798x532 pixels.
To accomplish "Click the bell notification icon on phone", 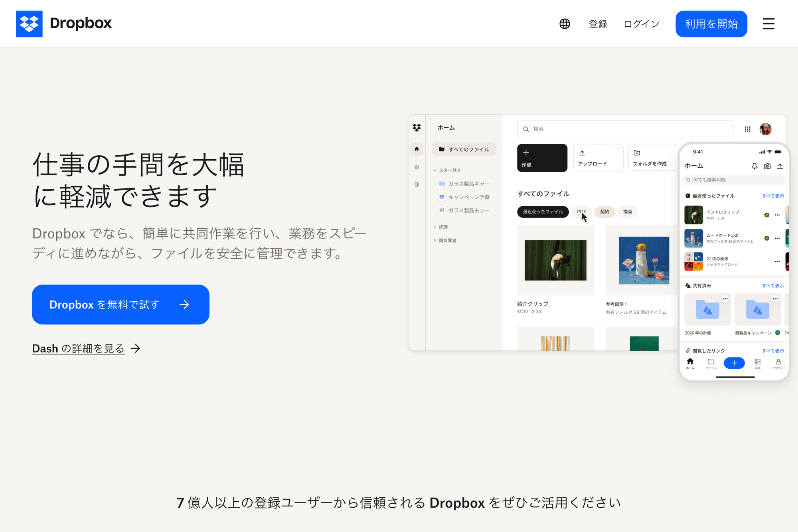I will 755,166.
